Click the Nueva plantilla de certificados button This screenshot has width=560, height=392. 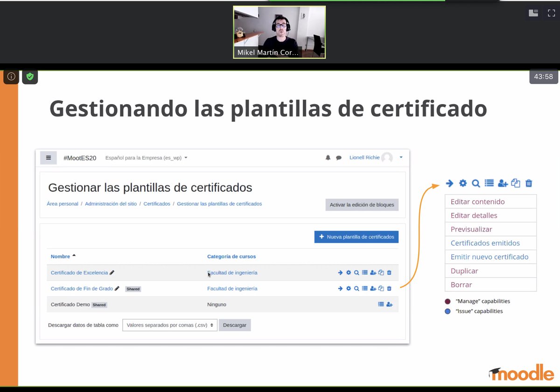(x=356, y=237)
